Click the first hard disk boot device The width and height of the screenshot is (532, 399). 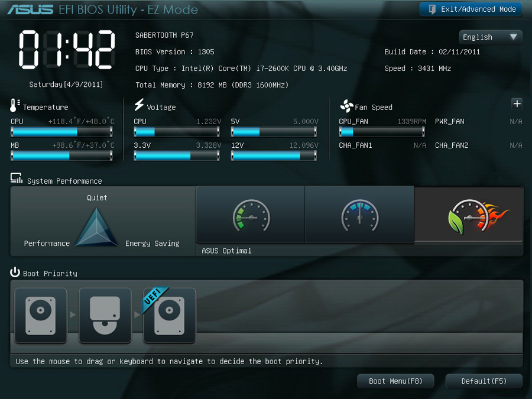(x=41, y=315)
